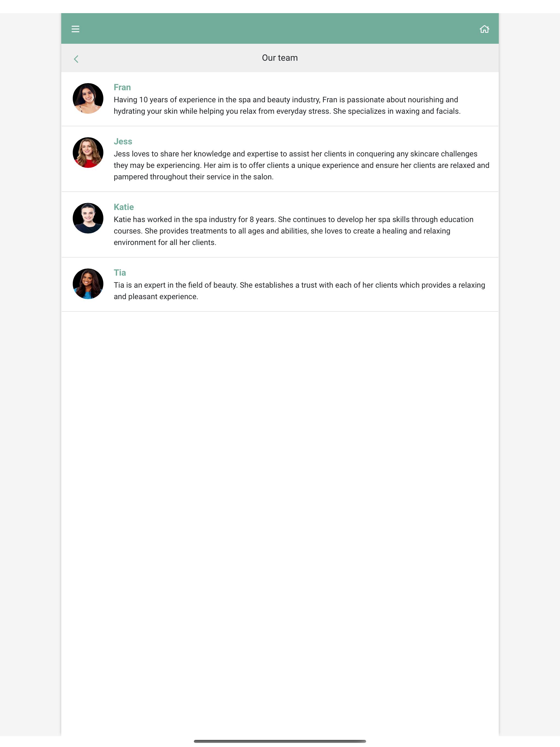Select the name Jess
The image size is (560, 747).
tap(122, 141)
